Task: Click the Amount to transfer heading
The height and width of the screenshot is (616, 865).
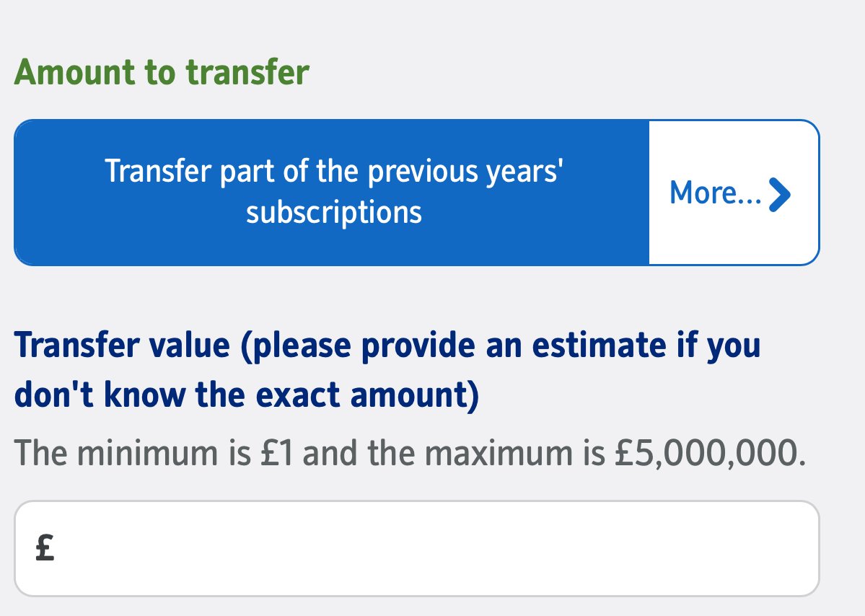Action: pyautogui.click(x=162, y=73)
